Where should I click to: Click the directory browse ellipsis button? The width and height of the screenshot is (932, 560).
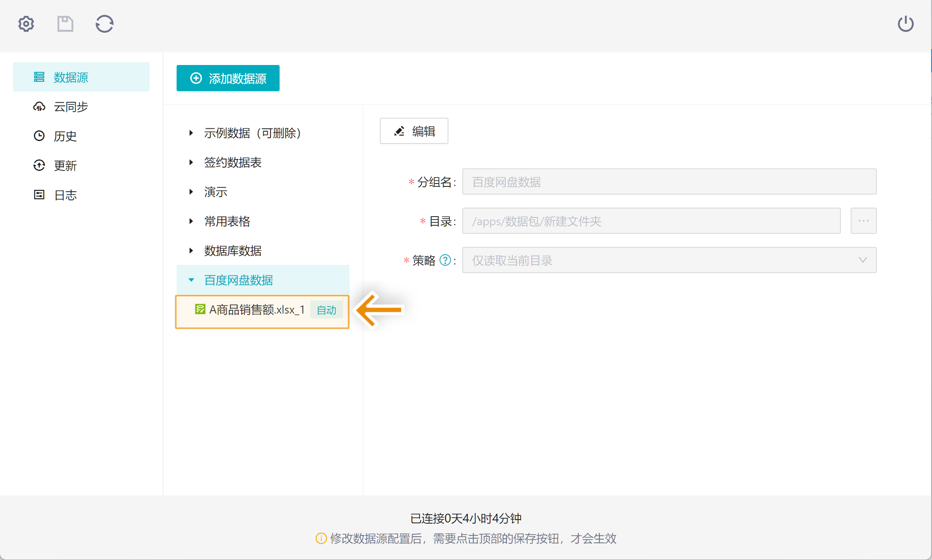point(863,221)
